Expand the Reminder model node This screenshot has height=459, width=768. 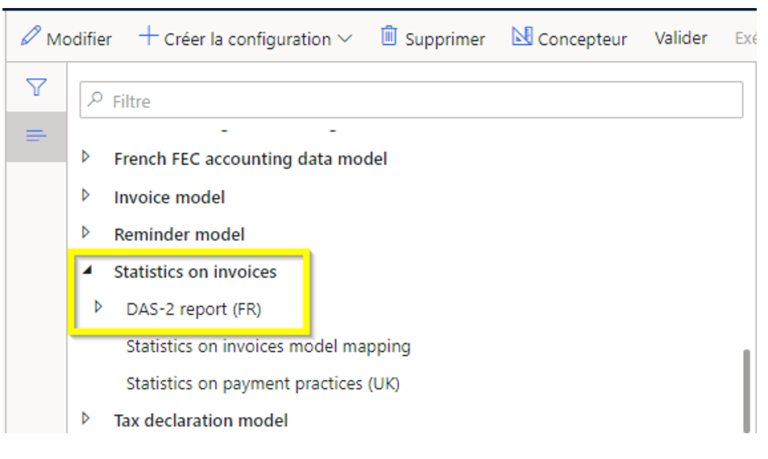(87, 233)
